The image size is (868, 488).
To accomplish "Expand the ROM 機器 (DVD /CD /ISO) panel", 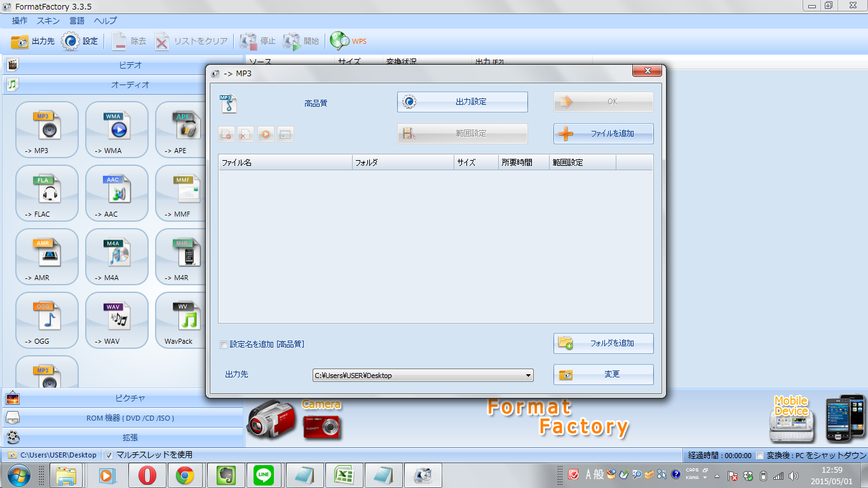I will coord(123,418).
